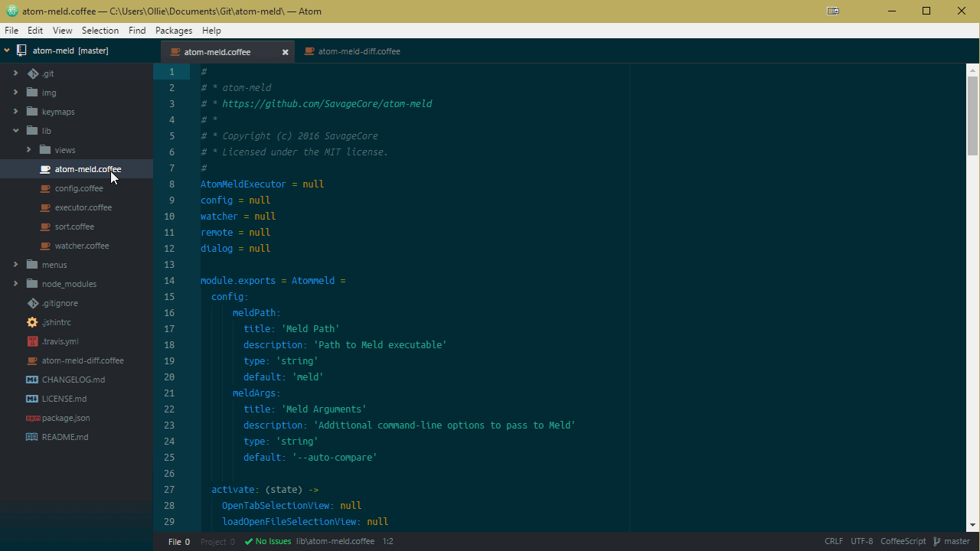The height and width of the screenshot is (551, 980).
Task: Open the Edit menu
Action: (35, 31)
